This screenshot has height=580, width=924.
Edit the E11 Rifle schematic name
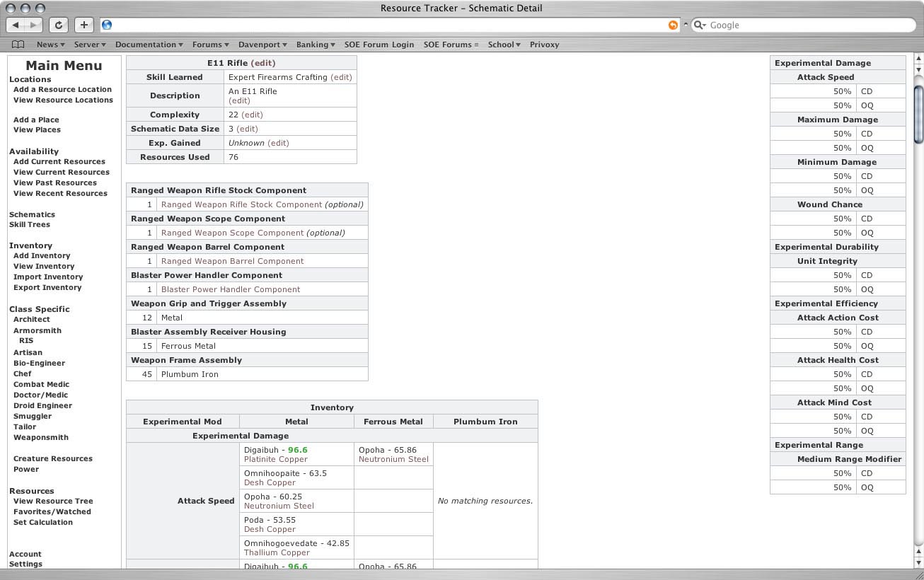263,63
